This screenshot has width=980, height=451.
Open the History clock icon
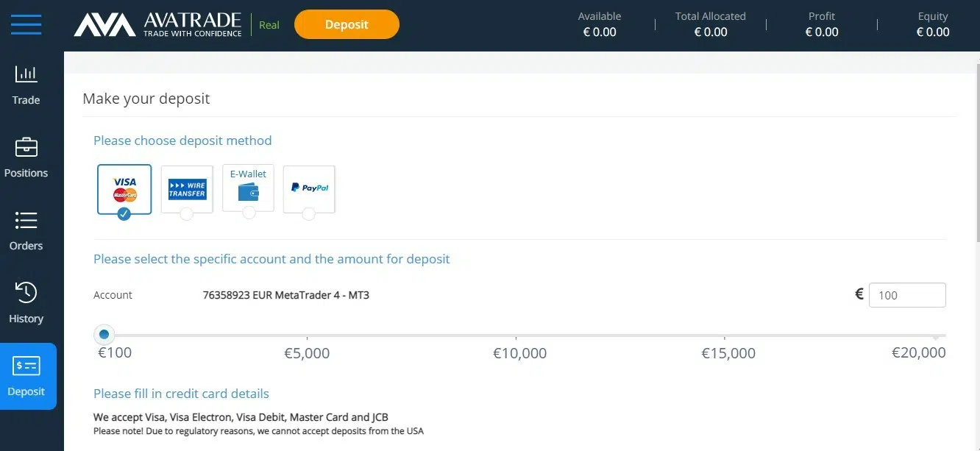[26, 292]
